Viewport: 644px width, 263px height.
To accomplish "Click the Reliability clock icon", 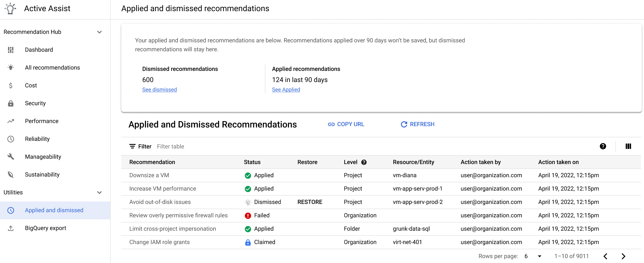I will [12, 139].
